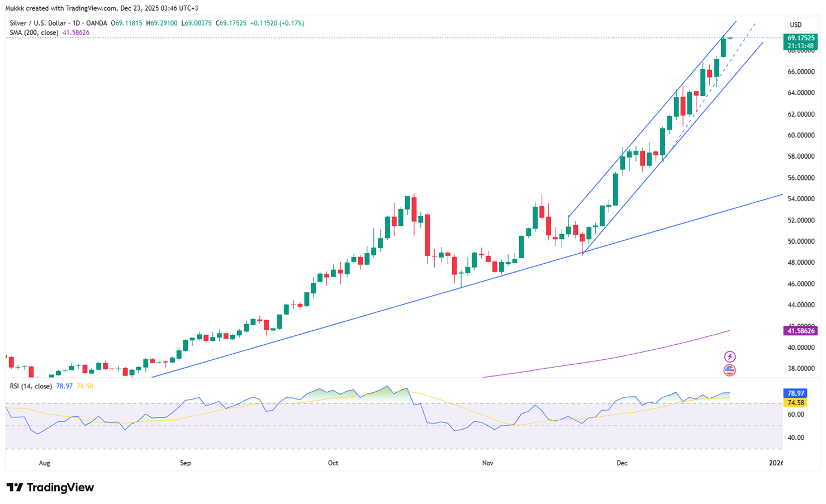Click the green 69.17525 current price label
Viewport: 826px width, 504px height.
(x=801, y=38)
